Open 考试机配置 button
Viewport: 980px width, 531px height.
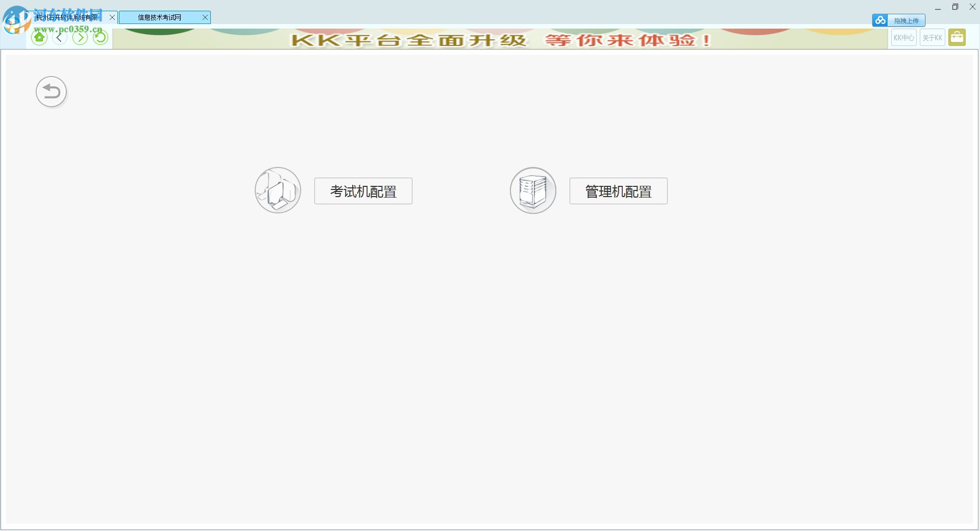[363, 191]
